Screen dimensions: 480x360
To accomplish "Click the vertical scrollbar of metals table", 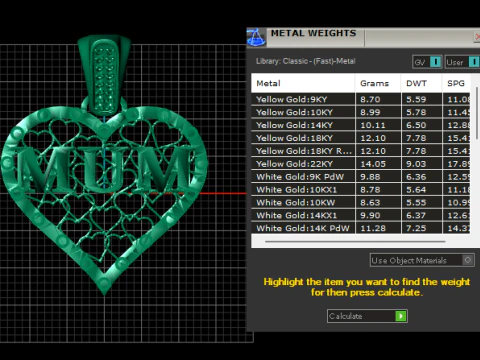I will click(477, 113).
